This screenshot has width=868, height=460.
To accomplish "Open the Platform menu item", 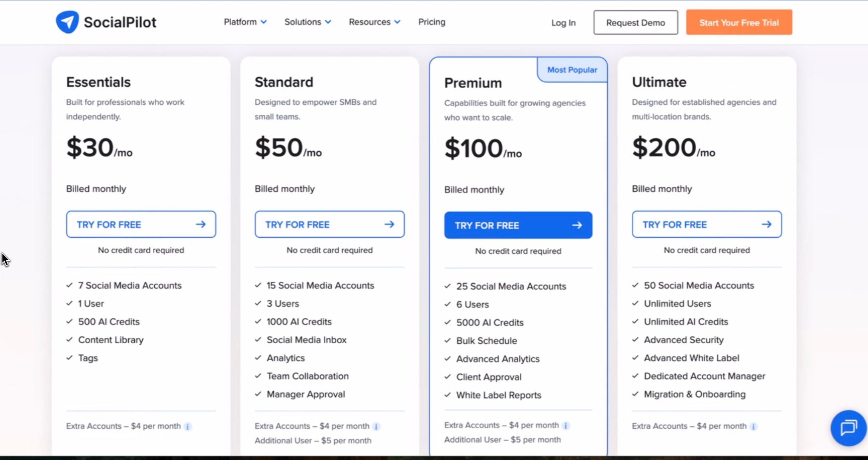I will [240, 22].
